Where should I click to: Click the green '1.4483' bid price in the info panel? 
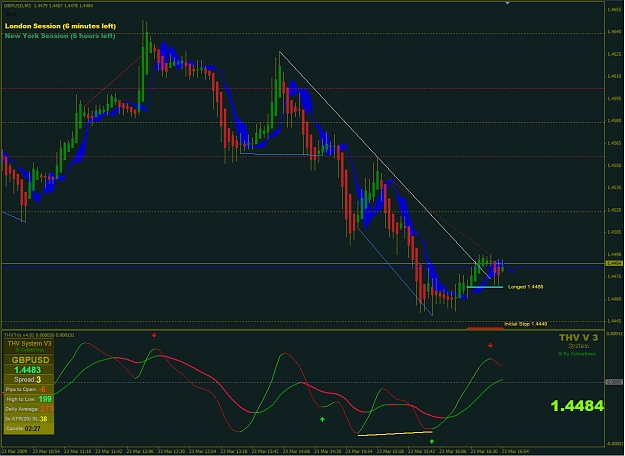tap(28, 370)
